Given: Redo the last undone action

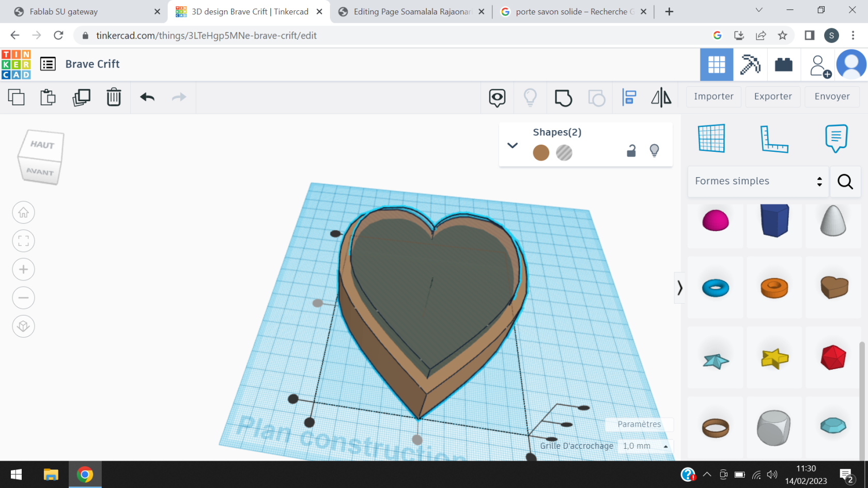Looking at the screenshot, I should tap(179, 97).
